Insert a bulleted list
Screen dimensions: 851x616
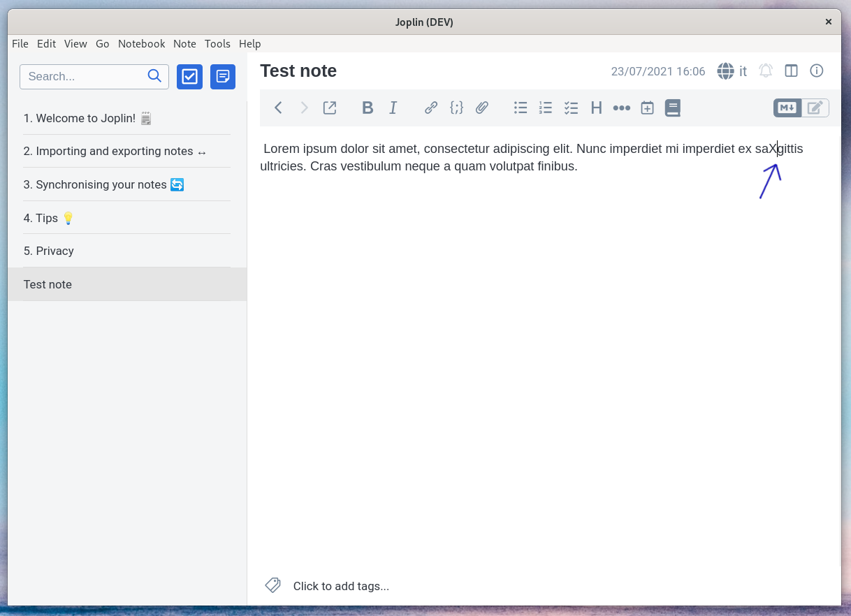pos(521,108)
